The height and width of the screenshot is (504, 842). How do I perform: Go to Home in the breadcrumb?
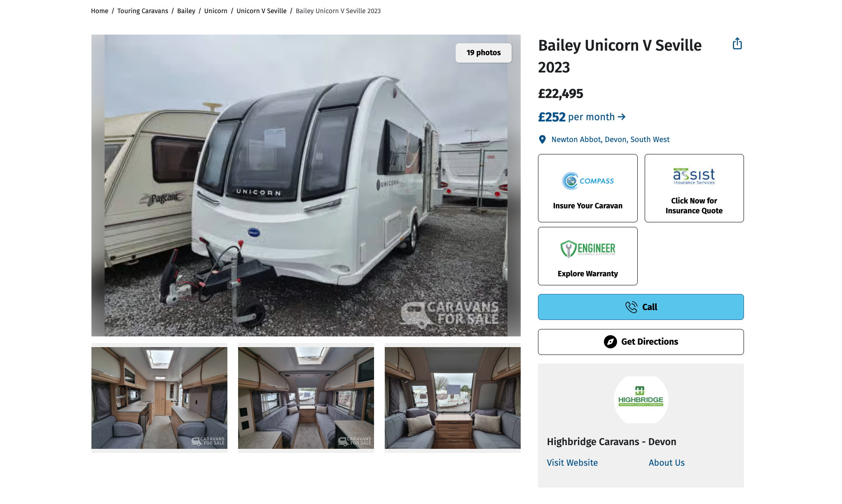(100, 11)
